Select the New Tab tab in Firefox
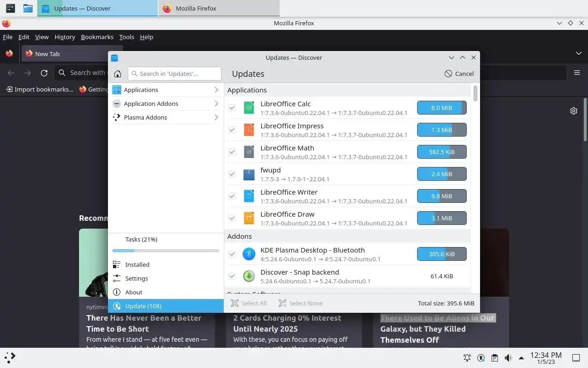This screenshot has width=588, height=368. point(72,53)
